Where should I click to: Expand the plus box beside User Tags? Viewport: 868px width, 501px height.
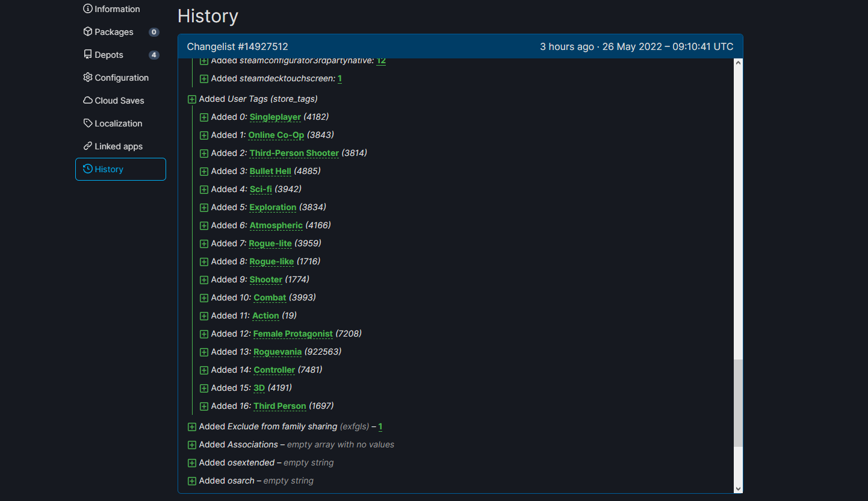click(x=192, y=99)
